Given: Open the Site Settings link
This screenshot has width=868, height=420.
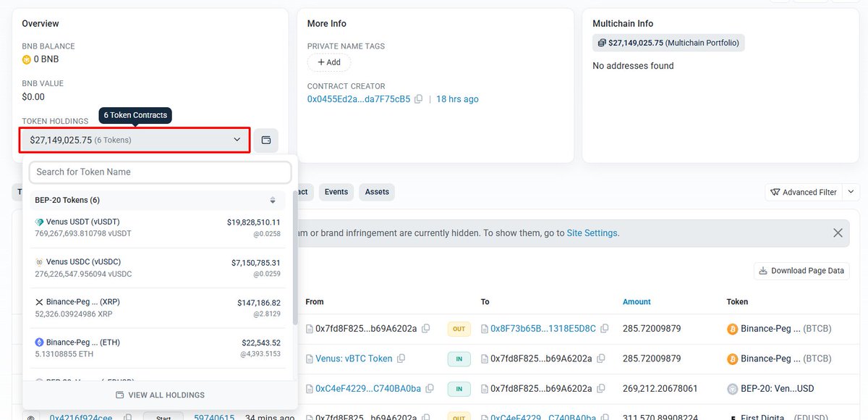Looking at the screenshot, I should (x=592, y=233).
